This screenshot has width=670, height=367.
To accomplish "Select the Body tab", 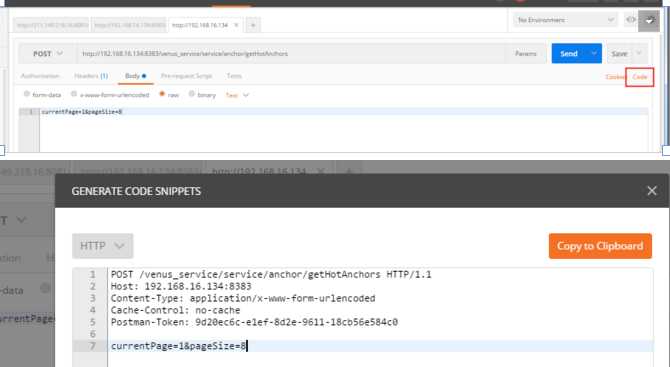I will (135, 76).
